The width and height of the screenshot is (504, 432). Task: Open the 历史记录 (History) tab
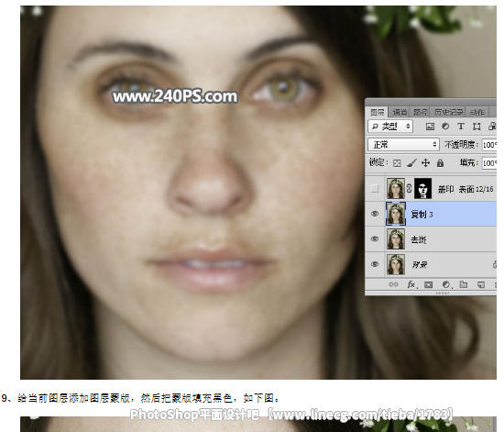click(x=448, y=112)
